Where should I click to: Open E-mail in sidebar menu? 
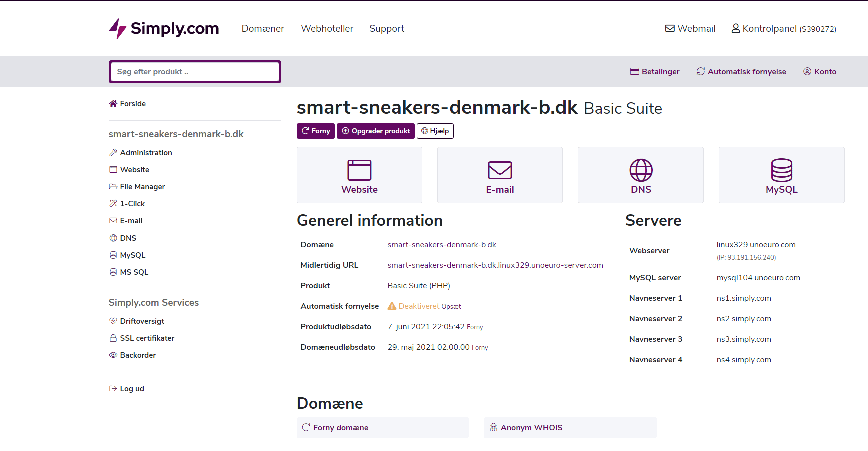[126, 221]
